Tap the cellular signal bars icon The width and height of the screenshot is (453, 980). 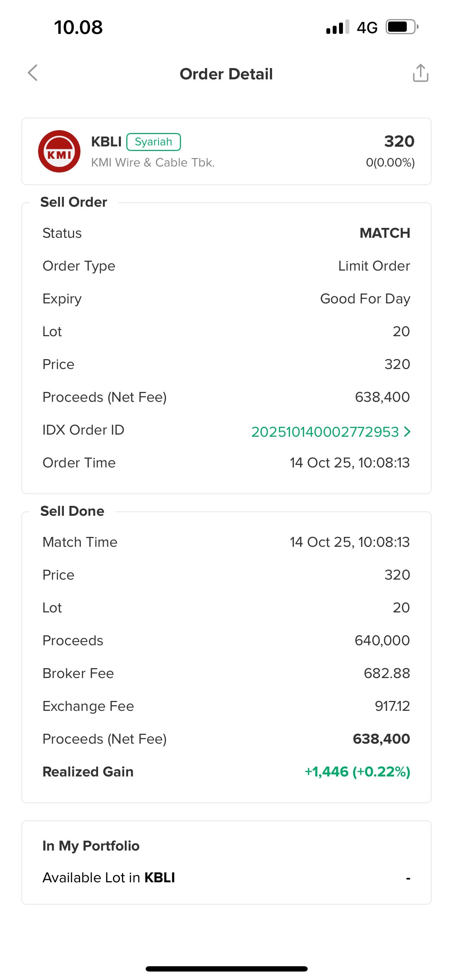[337, 28]
